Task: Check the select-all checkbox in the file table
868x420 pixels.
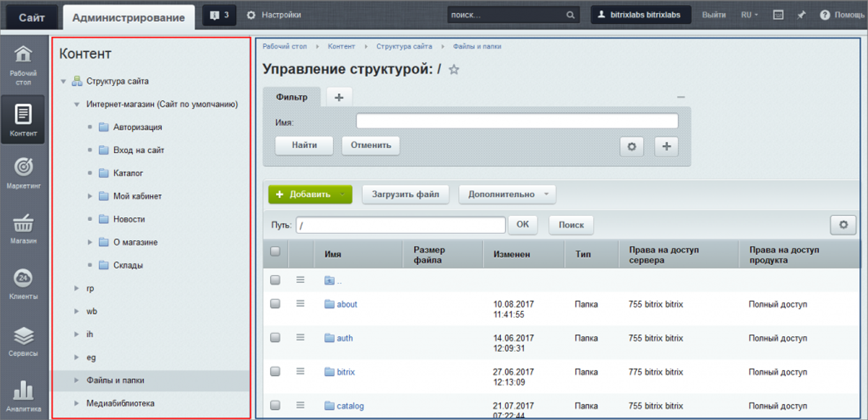Action: coord(275,251)
